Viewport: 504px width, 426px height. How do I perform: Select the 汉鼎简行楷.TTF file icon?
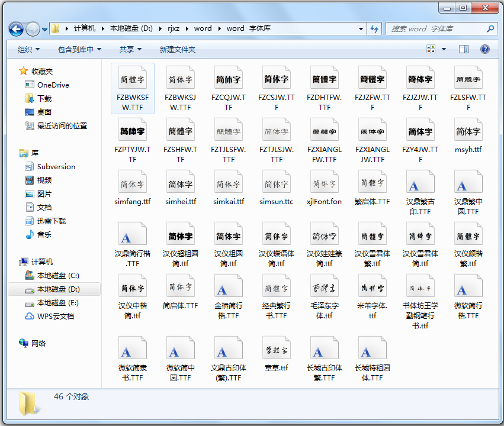pos(133,234)
